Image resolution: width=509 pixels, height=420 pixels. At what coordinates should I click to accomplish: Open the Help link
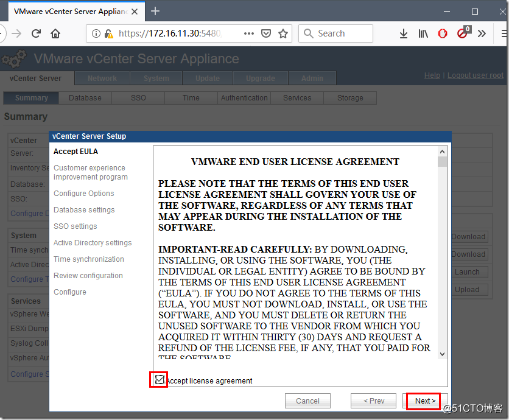point(432,75)
